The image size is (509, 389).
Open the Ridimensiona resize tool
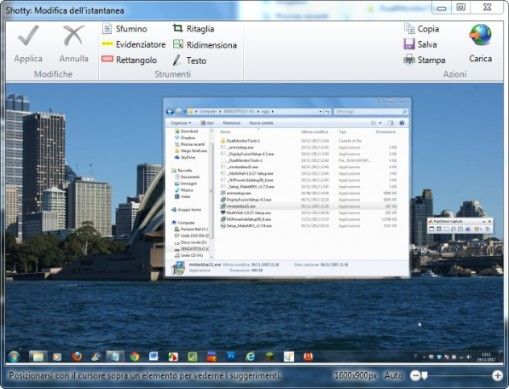(x=205, y=44)
